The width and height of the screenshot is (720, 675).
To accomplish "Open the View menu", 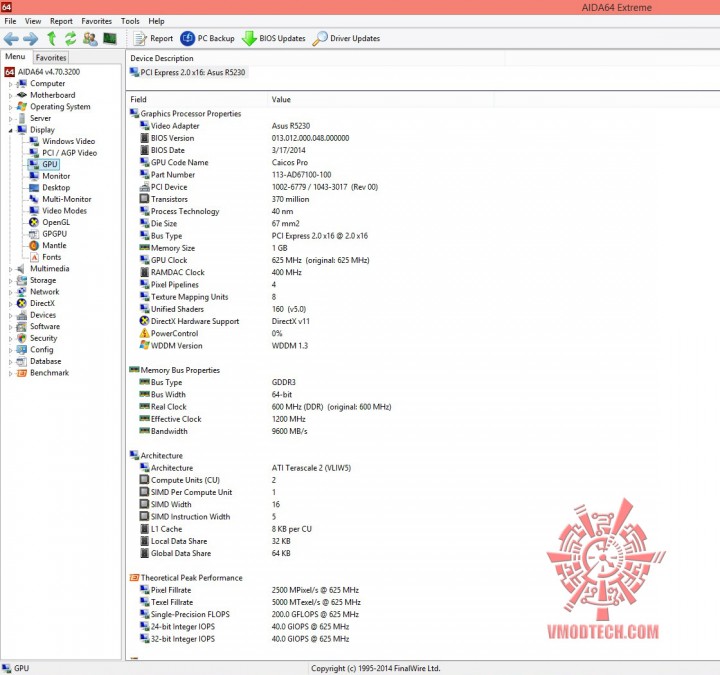I will click(x=33, y=21).
